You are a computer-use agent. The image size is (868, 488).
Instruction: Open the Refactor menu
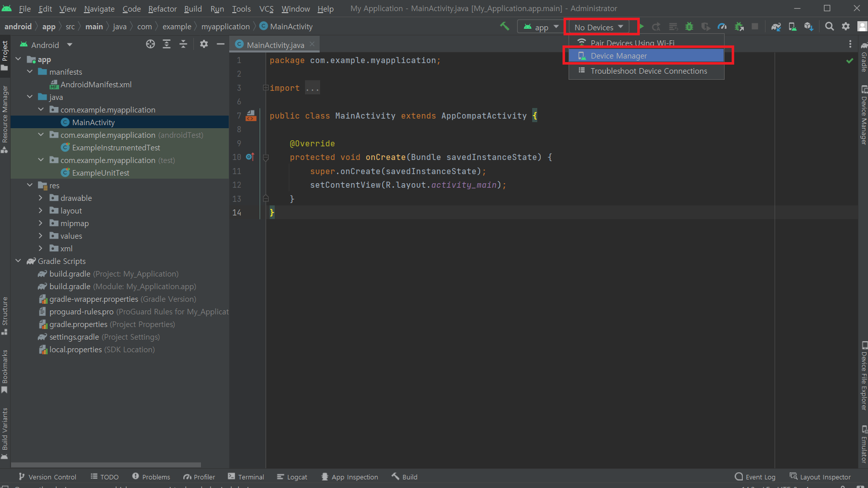(x=163, y=9)
